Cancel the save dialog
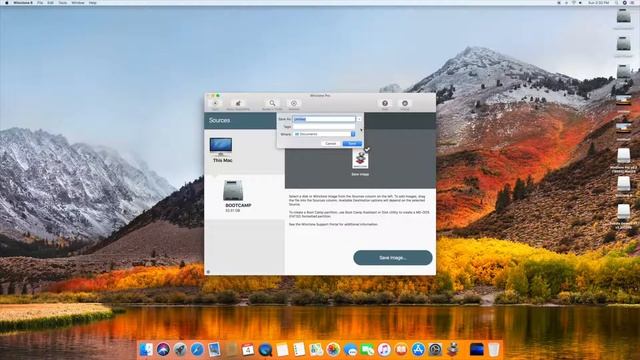640x360 pixels. (x=331, y=144)
